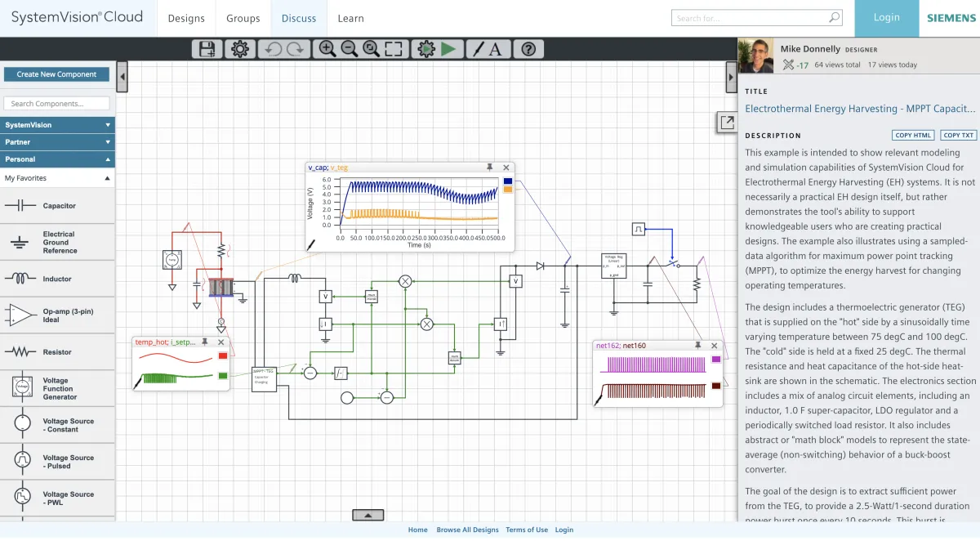Collapse the right description panel
This screenshot has width=980, height=541.
[x=732, y=77]
